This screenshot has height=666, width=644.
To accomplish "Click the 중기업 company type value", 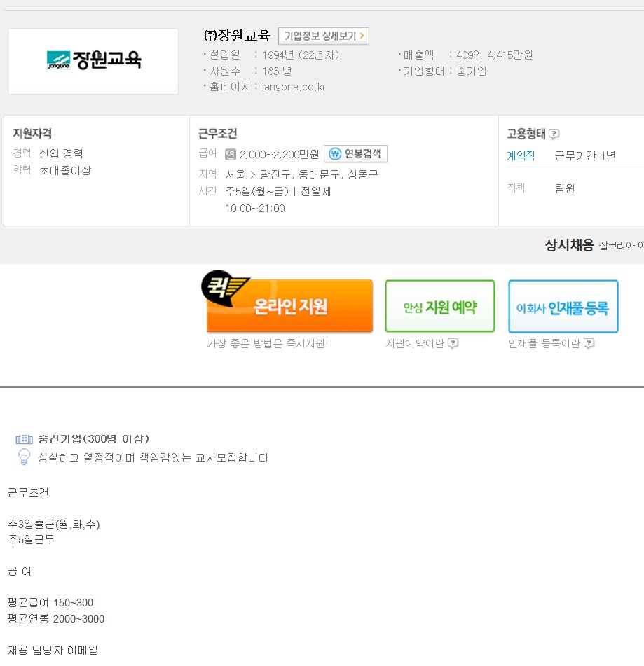I will pyautogui.click(x=472, y=71).
